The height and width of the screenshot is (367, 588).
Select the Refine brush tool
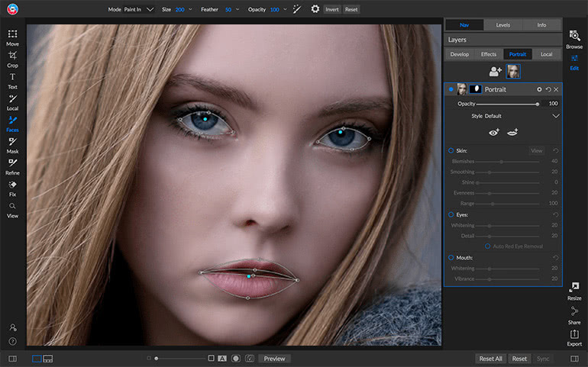[12, 167]
